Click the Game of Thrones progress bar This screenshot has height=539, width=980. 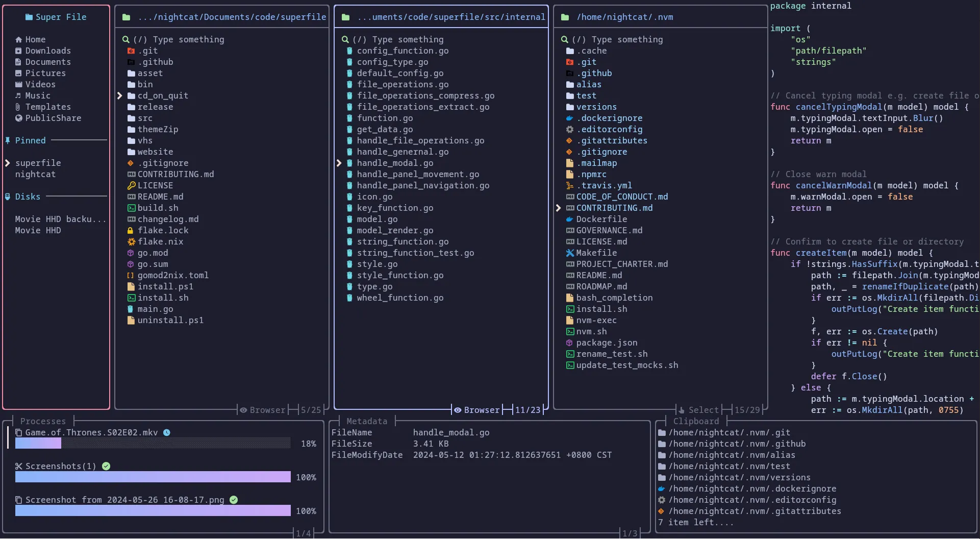point(152,444)
